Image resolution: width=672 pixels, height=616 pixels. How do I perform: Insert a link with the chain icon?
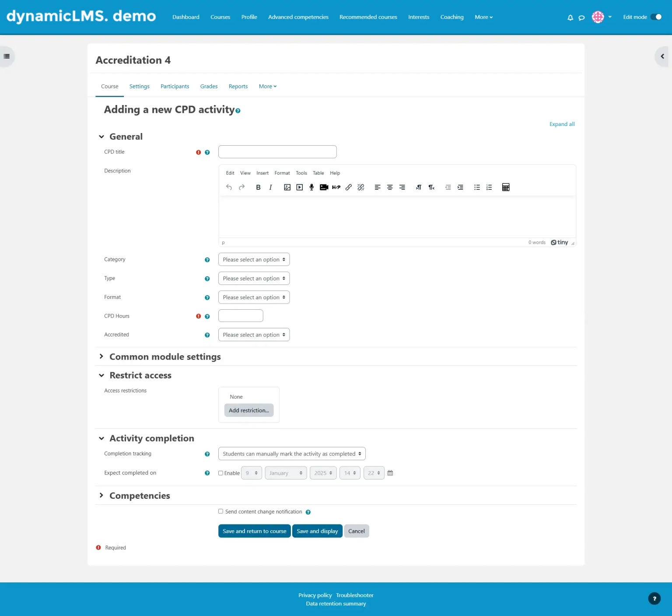pos(348,187)
